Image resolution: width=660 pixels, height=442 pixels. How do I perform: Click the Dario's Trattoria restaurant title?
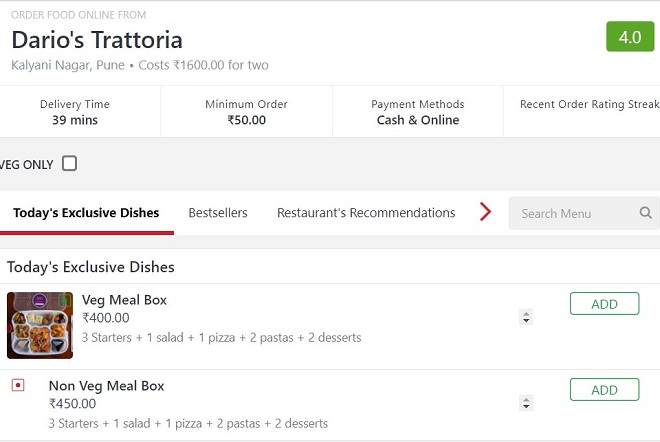point(97,41)
